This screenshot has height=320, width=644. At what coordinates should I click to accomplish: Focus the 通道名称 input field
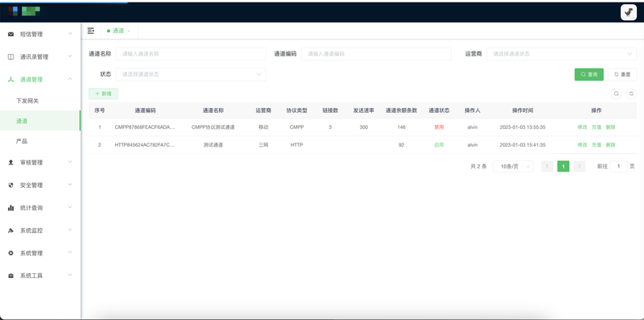(x=191, y=54)
